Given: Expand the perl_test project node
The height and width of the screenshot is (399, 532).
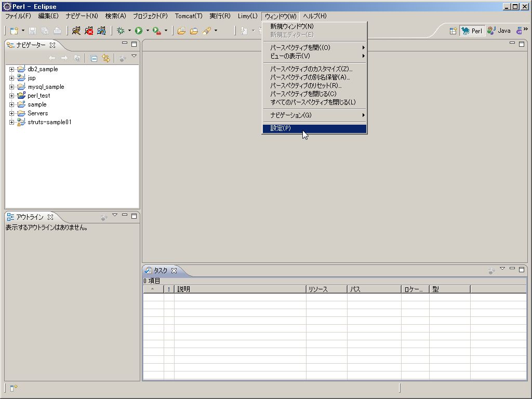Looking at the screenshot, I should [x=11, y=96].
